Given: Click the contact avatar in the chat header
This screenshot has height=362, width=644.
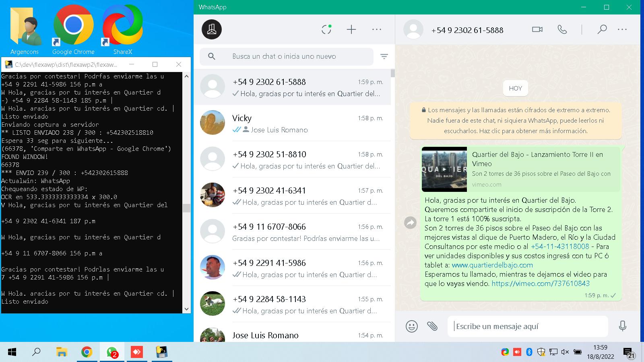Looking at the screenshot, I should coord(413,29).
